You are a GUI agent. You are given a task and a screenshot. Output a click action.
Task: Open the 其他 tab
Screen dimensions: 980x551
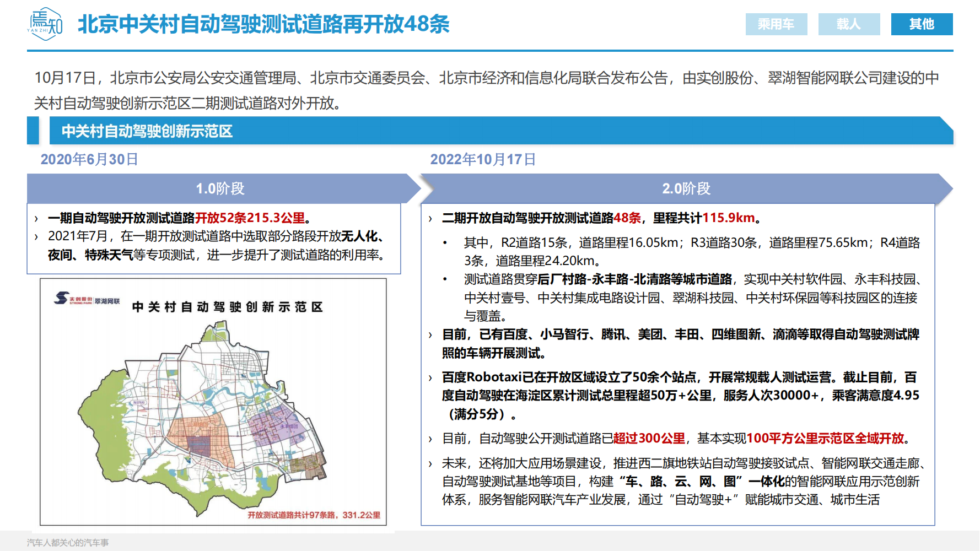click(x=922, y=24)
